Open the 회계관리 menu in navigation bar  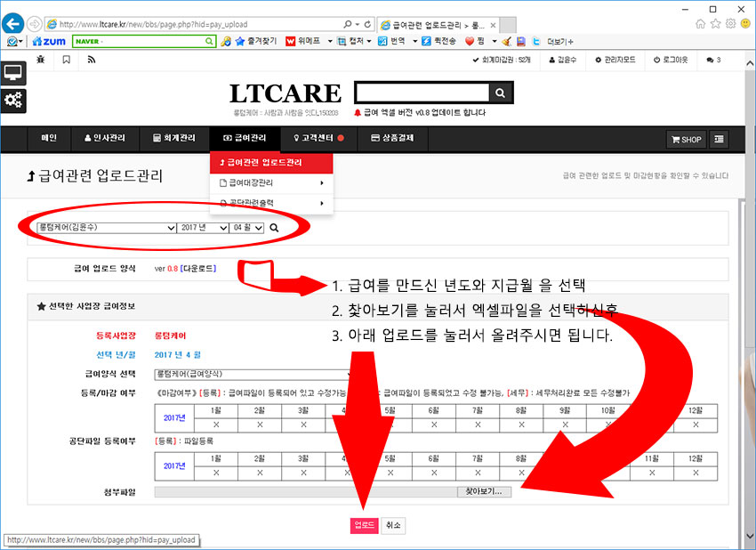[174, 138]
